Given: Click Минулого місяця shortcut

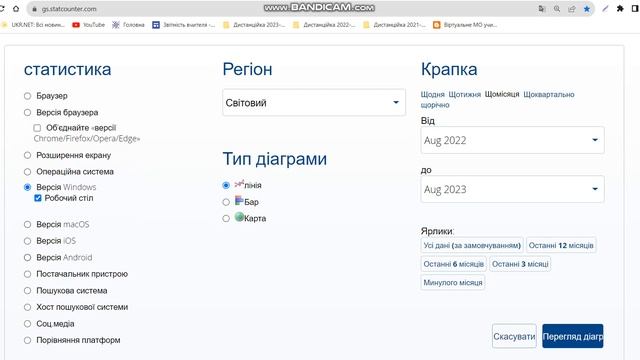Looking at the screenshot, I should (453, 282).
